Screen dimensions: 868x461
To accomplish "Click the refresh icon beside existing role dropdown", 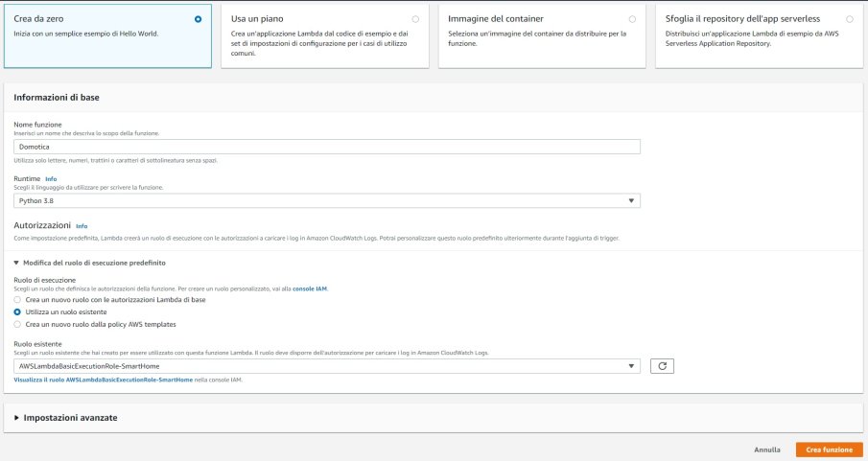I will click(x=663, y=366).
